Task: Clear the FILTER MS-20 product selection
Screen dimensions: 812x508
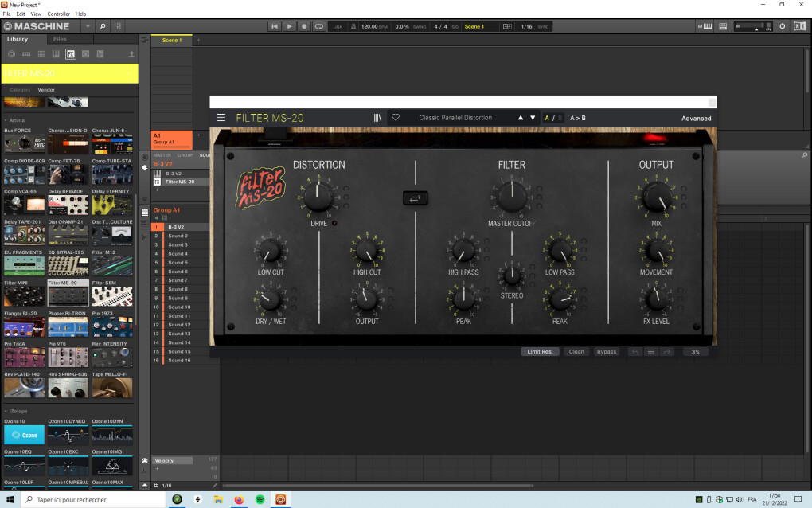Action: point(129,73)
